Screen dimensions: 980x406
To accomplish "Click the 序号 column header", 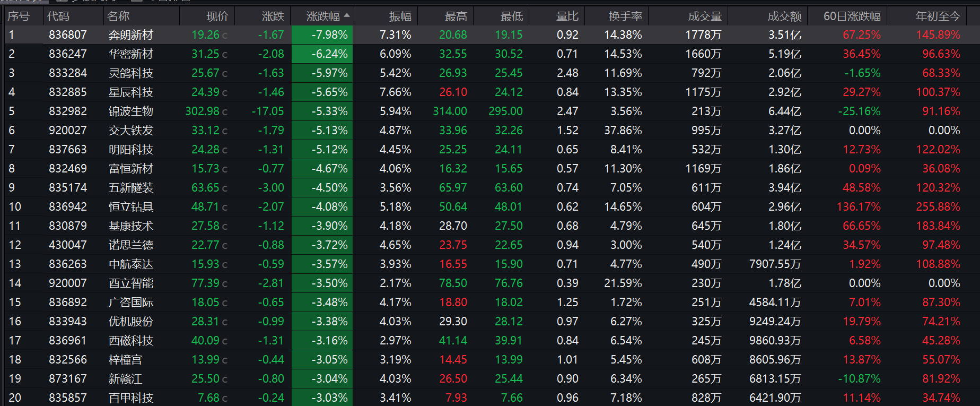I will point(19,16).
